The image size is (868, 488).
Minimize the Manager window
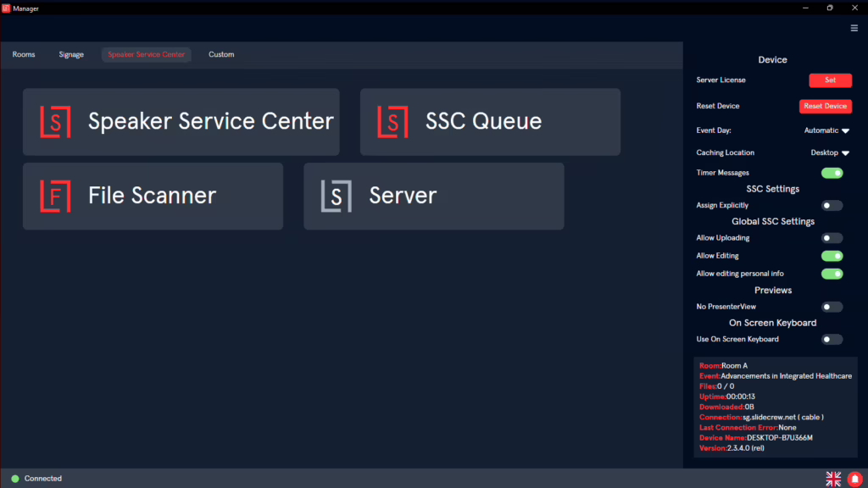pyautogui.click(x=805, y=8)
